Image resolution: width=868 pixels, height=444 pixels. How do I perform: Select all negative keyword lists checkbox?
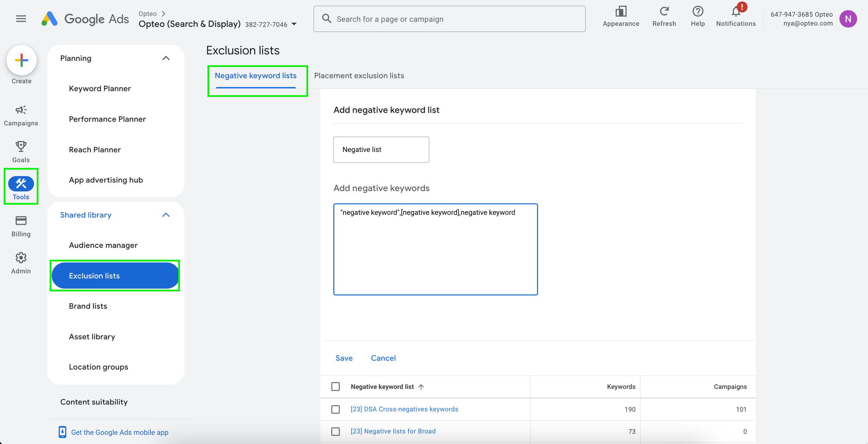335,387
